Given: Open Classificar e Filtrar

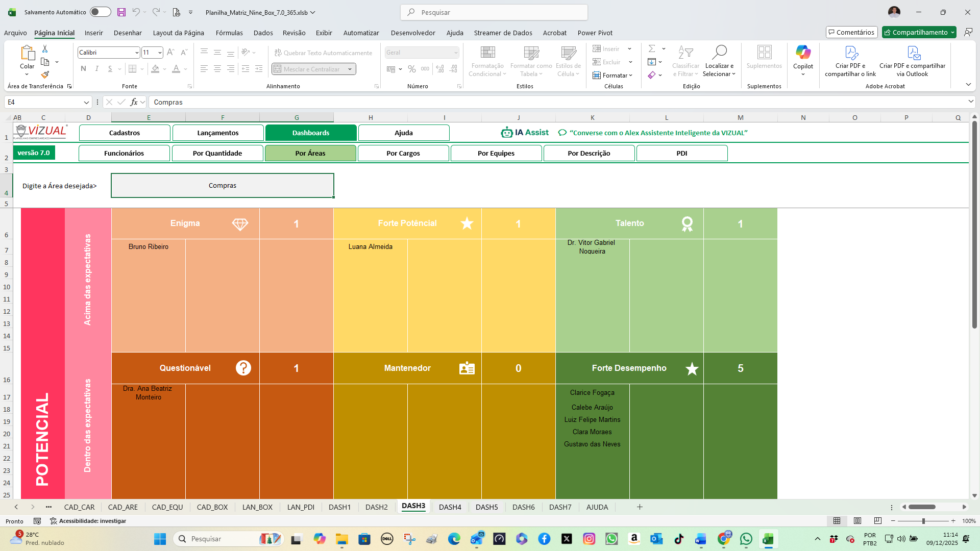Looking at the screenshot, I should [x=685, y=61].
